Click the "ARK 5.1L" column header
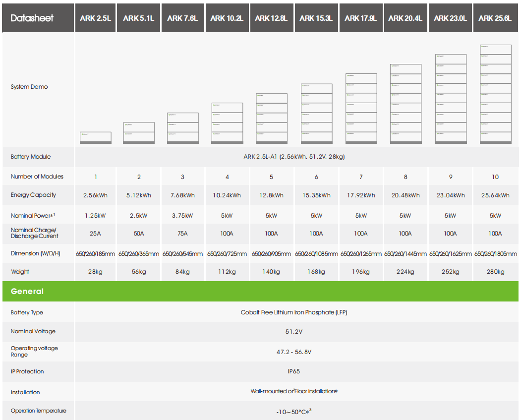The image size is (520, 420). click(139, 18)
